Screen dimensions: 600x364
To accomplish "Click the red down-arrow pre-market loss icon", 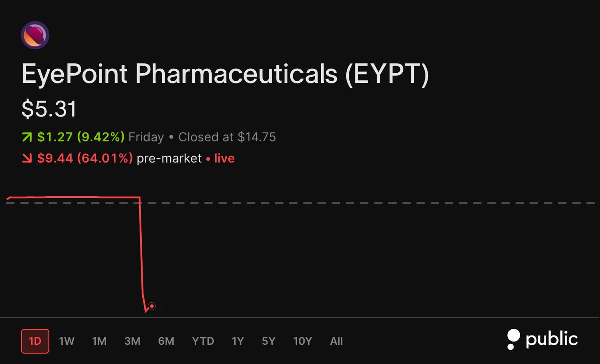I will [27, 159].
